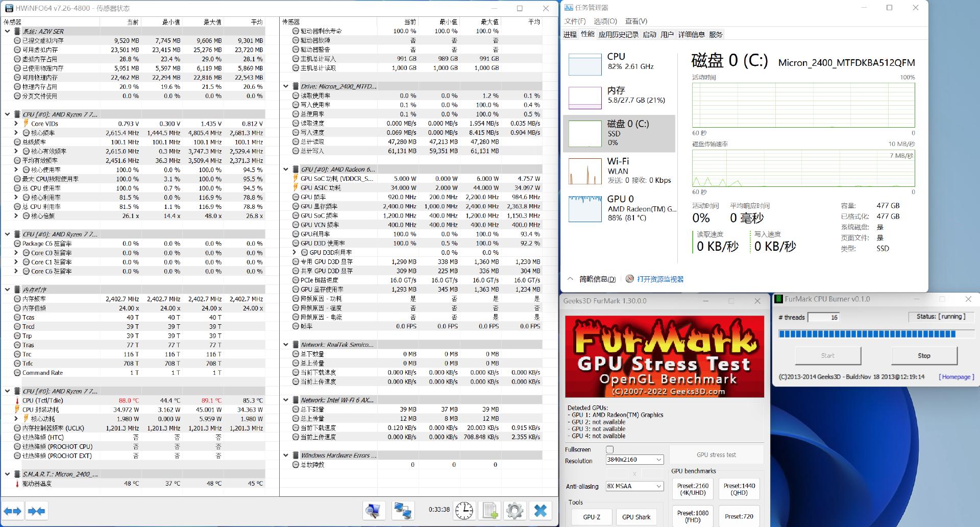Click the GPU stress test button
The height and width of the screenshot is (527, 980).
point(717,454)
